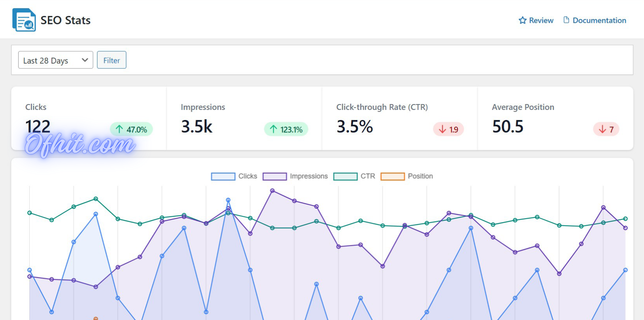Open the Review link
This screenshot has width=644, height=320.
coord(541,20)
